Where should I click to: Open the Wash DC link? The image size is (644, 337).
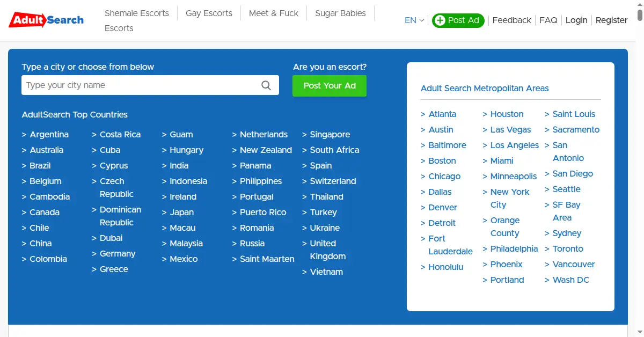[x=570, y=280]
